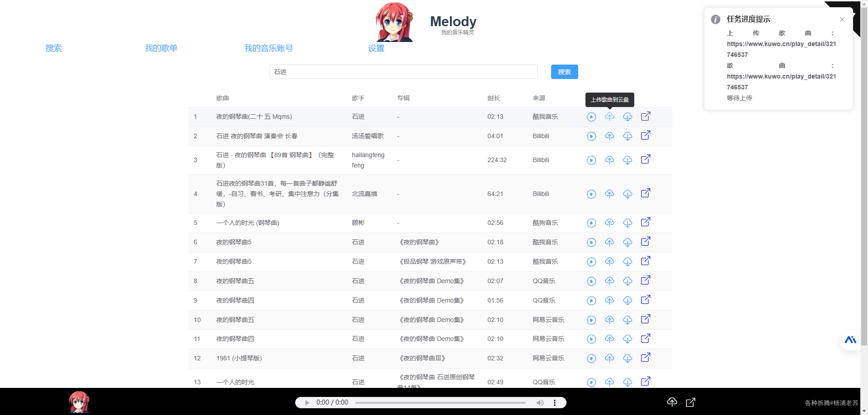This screenshot has width=868, height=415.
Task: Download 夜的钢琴曲(二十五 Mqms) from row 1
Action: [627, 117]
